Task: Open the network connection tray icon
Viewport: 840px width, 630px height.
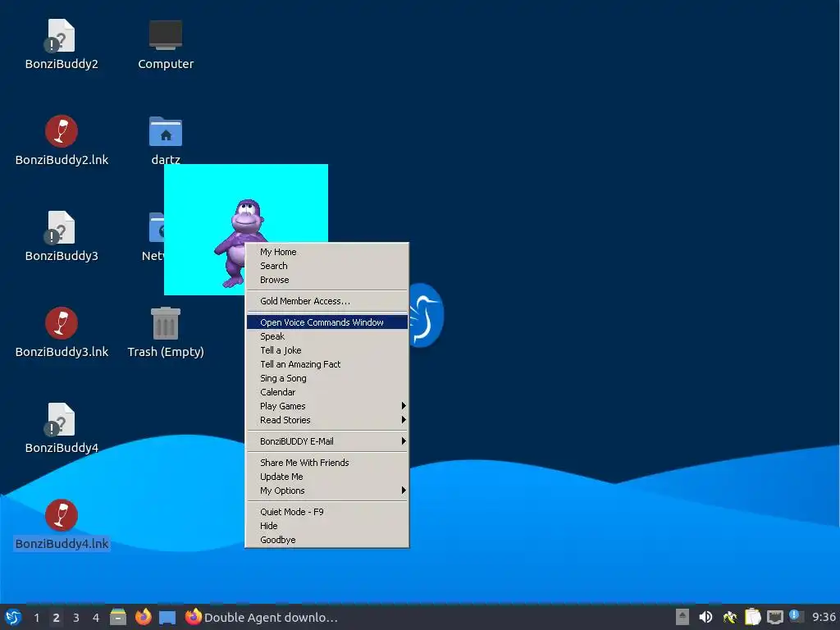Action: point(774,617)
